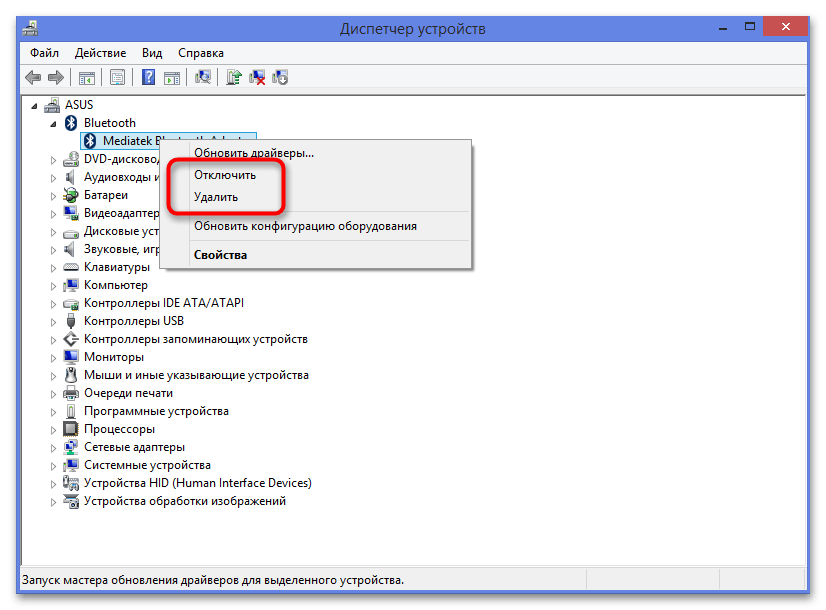Click the Disable device icon with down arrow
826x610 pixels.
(280, 77)
